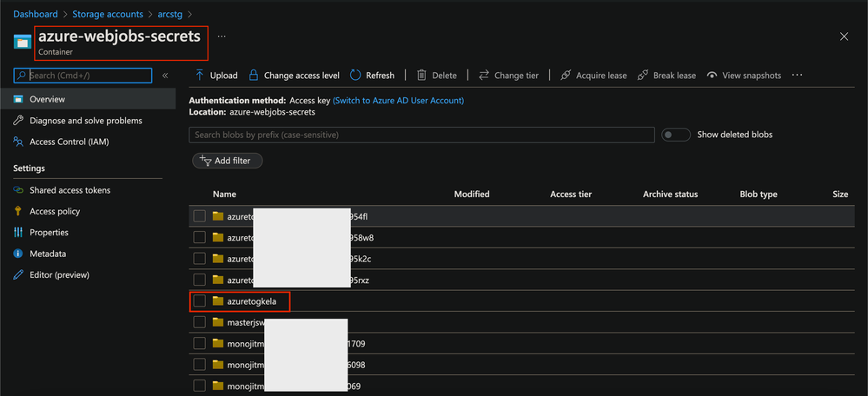This screenshot has width=868, height=396.
Task: Click the Add filter button
Action: pos(227,161)
